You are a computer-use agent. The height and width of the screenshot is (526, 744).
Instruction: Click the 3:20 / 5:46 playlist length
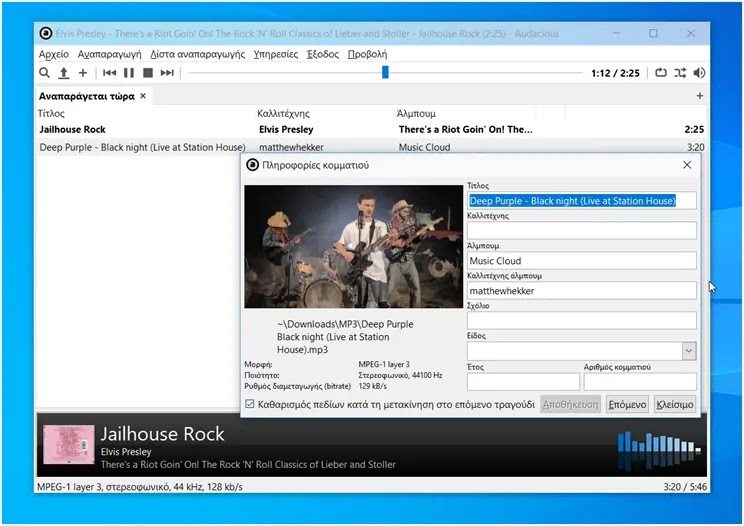click(x=685, y=487)
